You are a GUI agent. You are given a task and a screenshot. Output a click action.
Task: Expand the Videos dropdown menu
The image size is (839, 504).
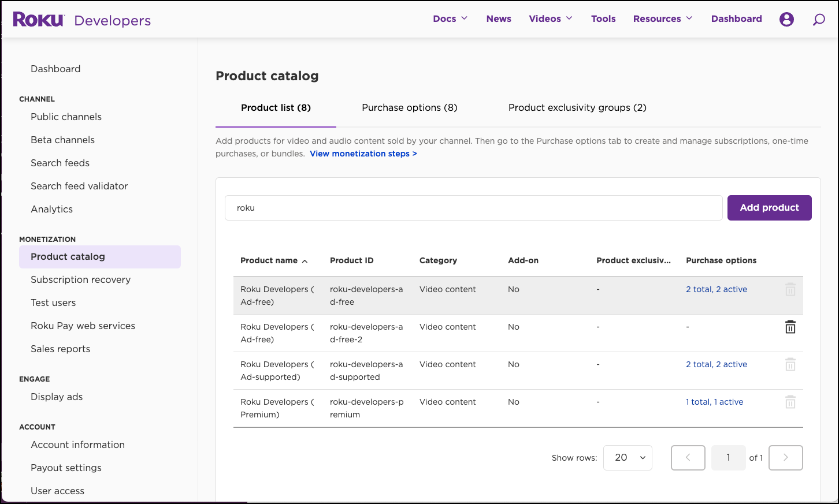click(550, 19)
